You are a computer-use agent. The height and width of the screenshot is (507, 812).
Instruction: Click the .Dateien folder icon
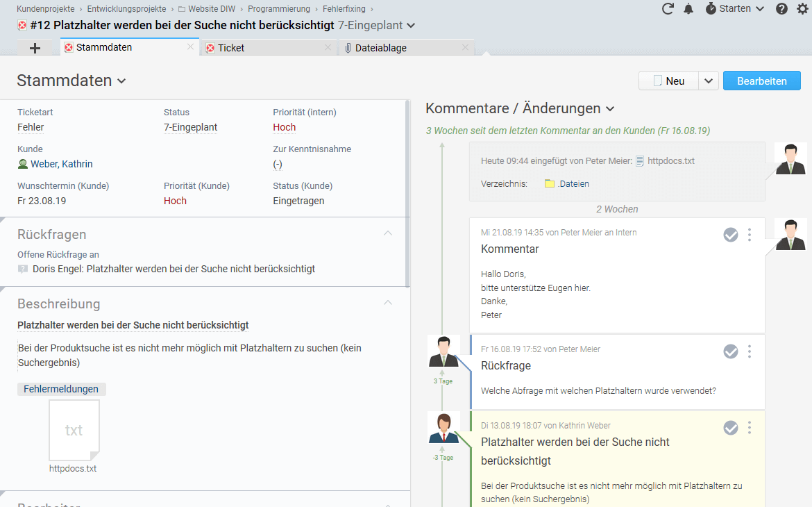pyautogui.click(x=550, y=184)
